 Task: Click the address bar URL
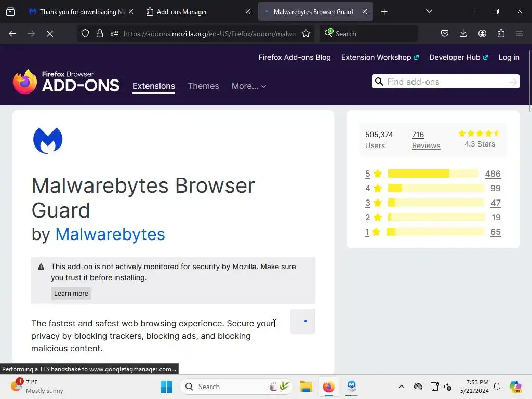tap(209, 34)
